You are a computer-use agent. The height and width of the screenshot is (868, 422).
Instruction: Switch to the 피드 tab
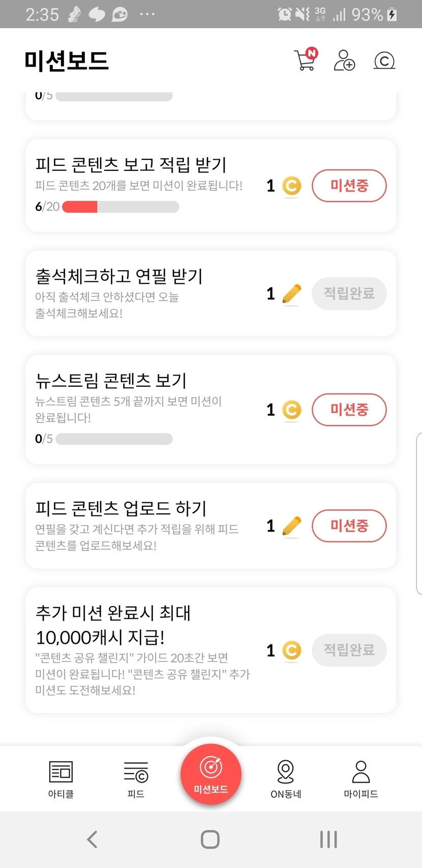click(136, 778)
